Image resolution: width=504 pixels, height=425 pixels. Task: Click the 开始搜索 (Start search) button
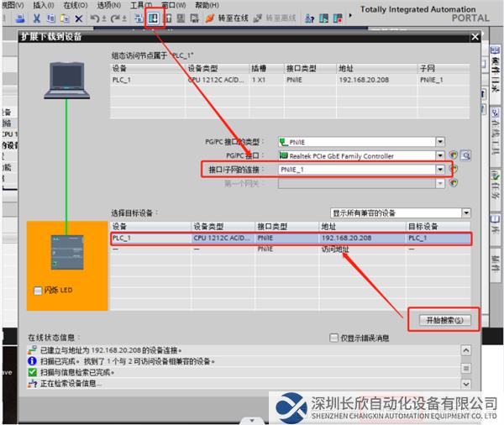click(443, 319)
